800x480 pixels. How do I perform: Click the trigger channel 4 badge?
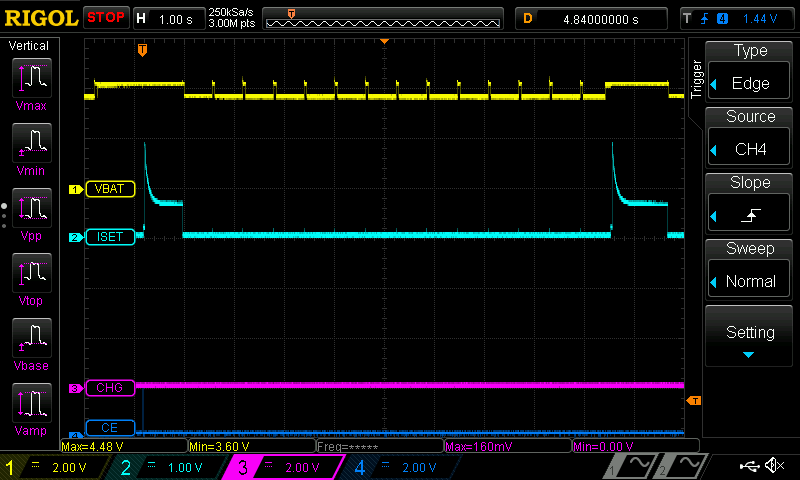point(722,19)
